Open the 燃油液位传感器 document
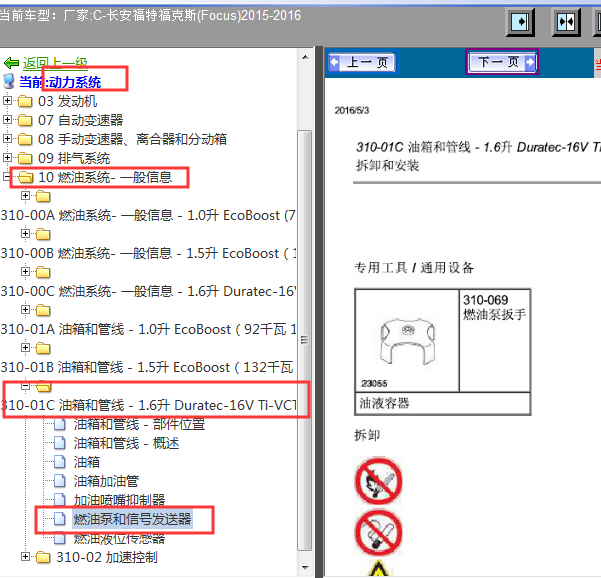Screen dimensions: 601x578 click(119, 538)
